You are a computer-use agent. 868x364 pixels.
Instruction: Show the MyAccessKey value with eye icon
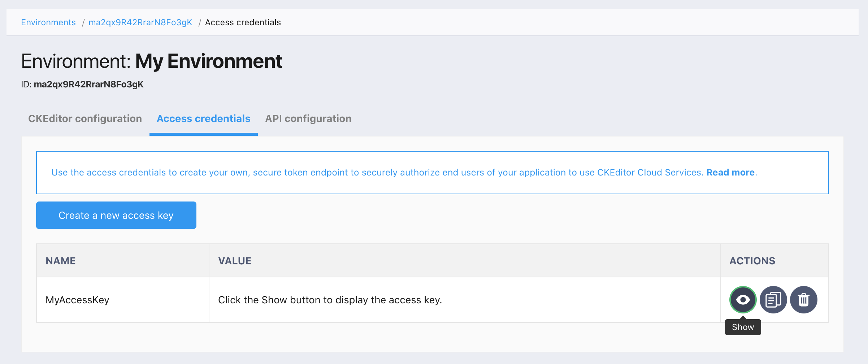[743, 300]
